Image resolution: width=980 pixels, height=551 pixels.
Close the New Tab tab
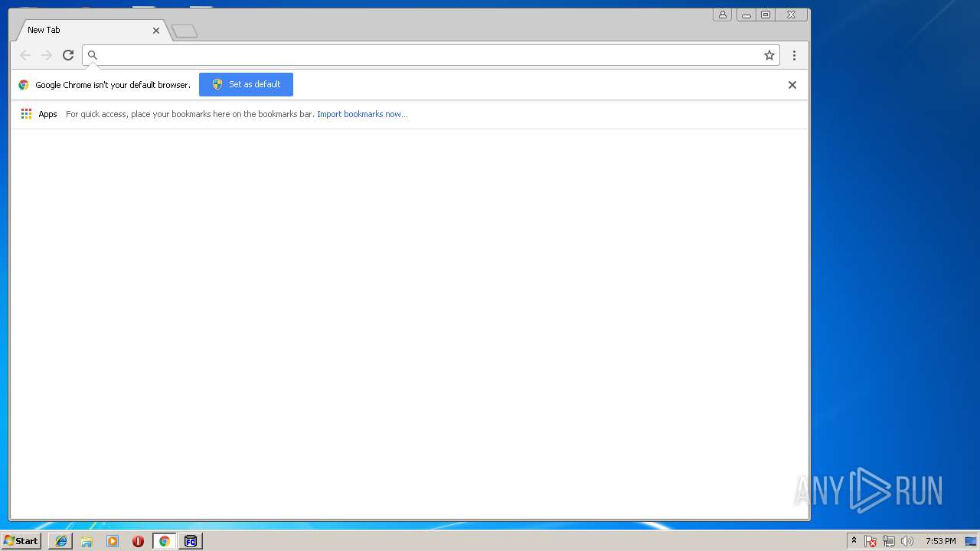(156, 31)
